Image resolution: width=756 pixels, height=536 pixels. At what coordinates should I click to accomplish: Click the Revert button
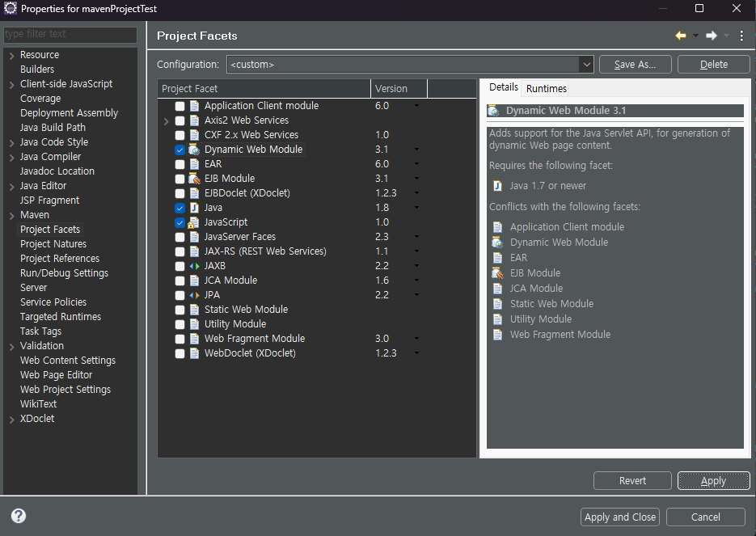[x=632, y=480]
